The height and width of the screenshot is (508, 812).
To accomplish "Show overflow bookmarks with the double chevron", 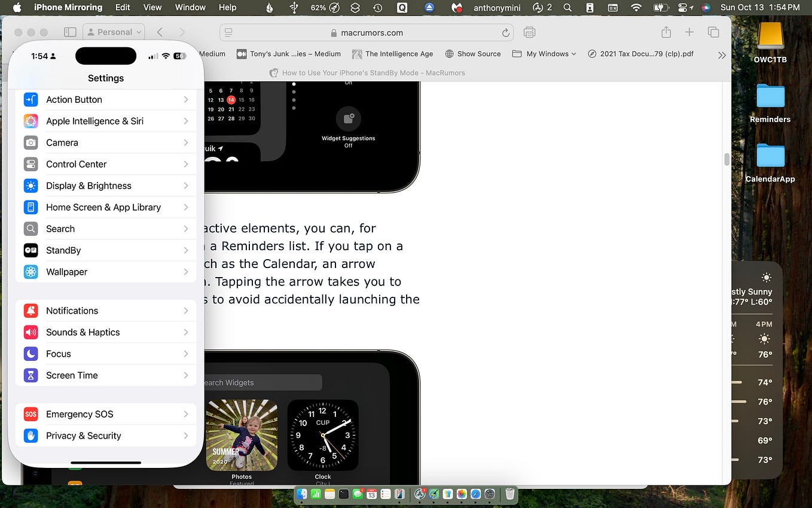I will tap(722, 55).
